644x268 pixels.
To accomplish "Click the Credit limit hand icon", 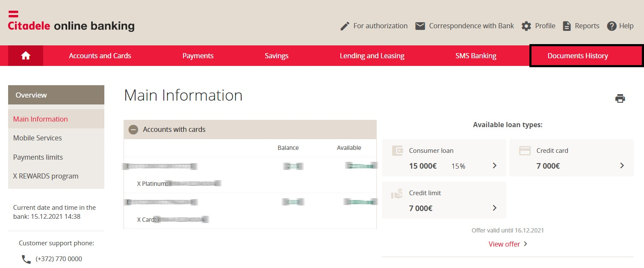I will (397, 194).
